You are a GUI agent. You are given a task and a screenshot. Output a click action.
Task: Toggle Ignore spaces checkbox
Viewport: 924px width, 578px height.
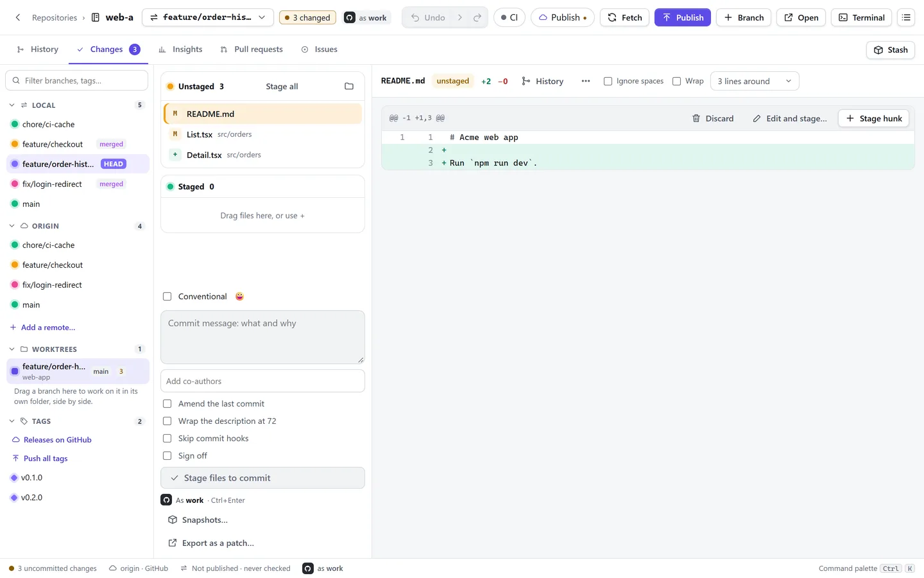point(608,81)
